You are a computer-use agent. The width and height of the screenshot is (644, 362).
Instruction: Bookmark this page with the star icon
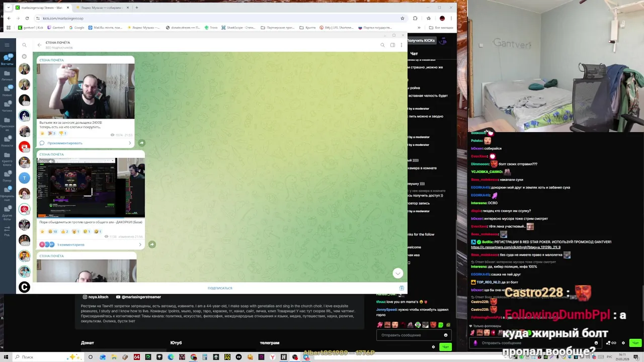point(402,18)
